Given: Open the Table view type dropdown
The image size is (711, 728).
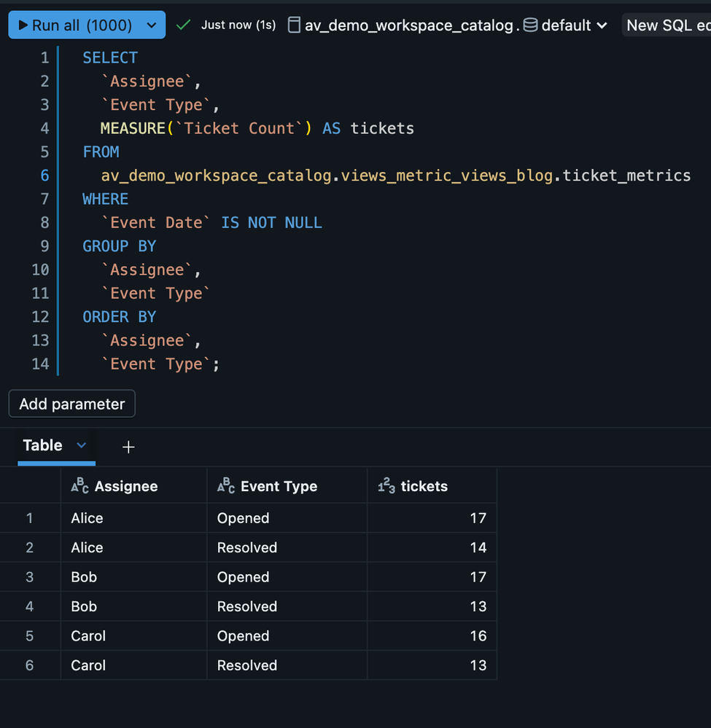Looking at the screenshot, I should coord(80,445).
